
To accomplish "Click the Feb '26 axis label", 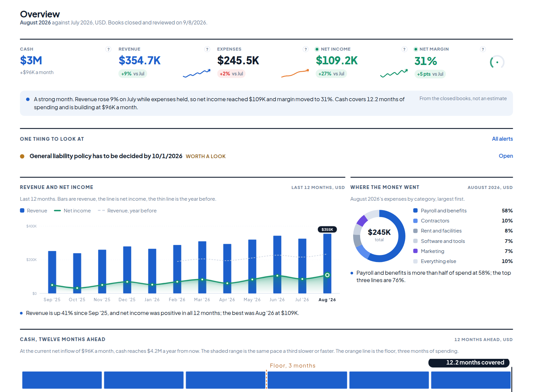I will tap(177, 300).
